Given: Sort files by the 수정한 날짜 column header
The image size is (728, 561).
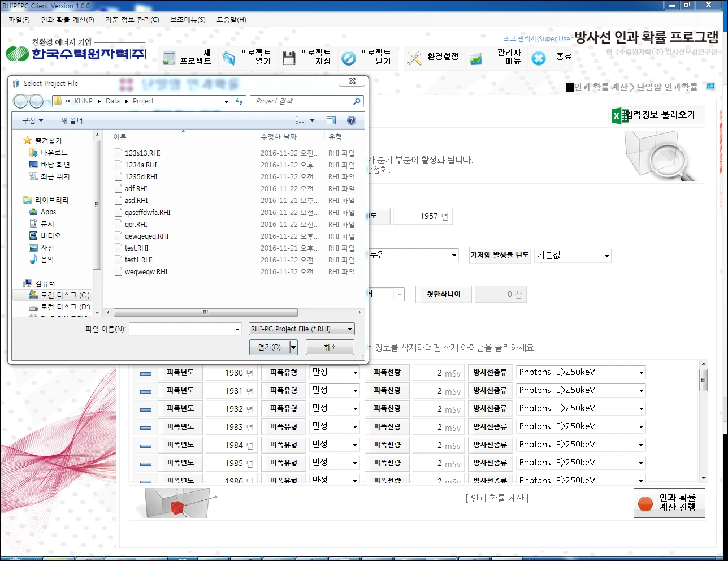Looking at the screenshot, I should pyautogui.click(x=291, y=137).
